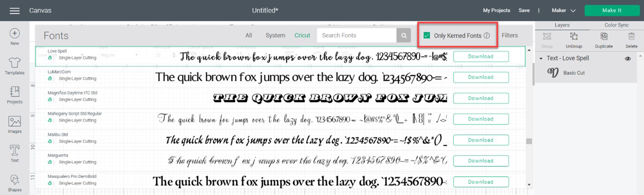Screen dimensions: 644x195
Task: Click the Delete layer icon
Action: pos(631,37)
